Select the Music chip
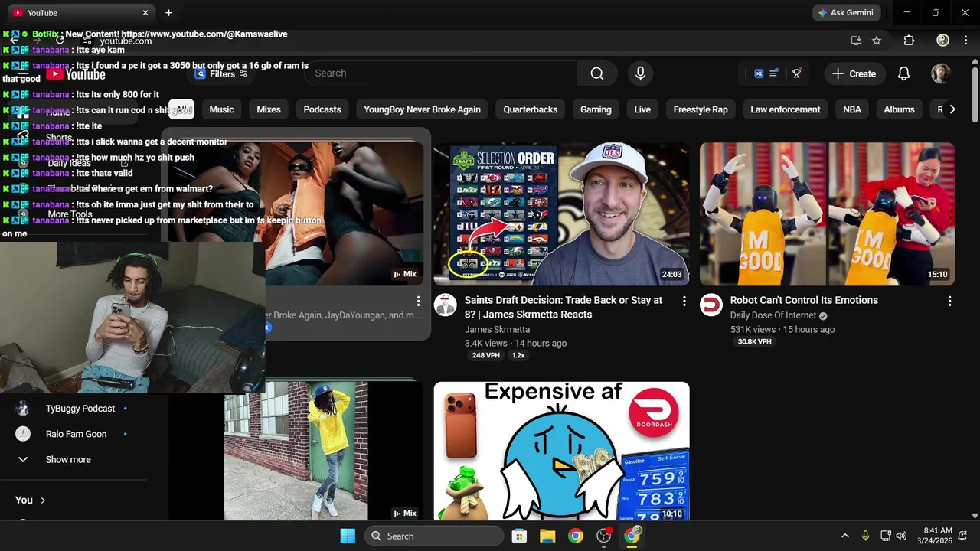Image resolution: width=980 pixels, height=551 pixels. pos(221,109)
